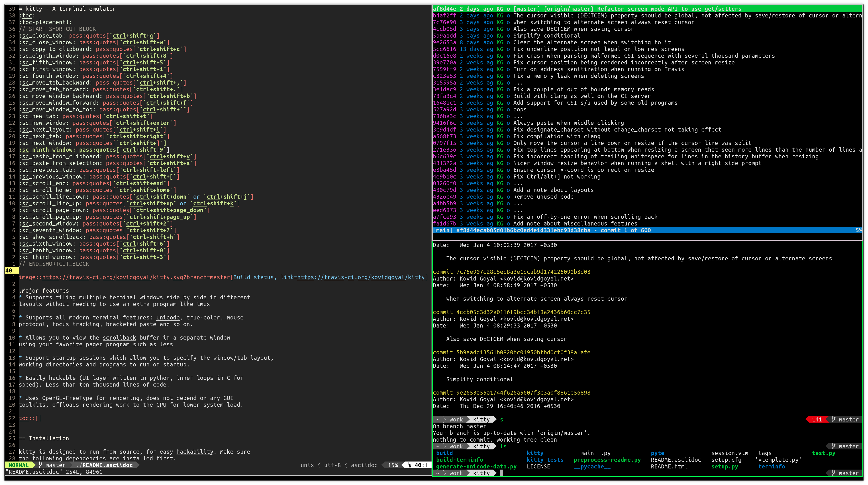Viewport: 868px width, 485px height.
Task: Click the scrollback underlined link
Action: click(x=119, y=337)
